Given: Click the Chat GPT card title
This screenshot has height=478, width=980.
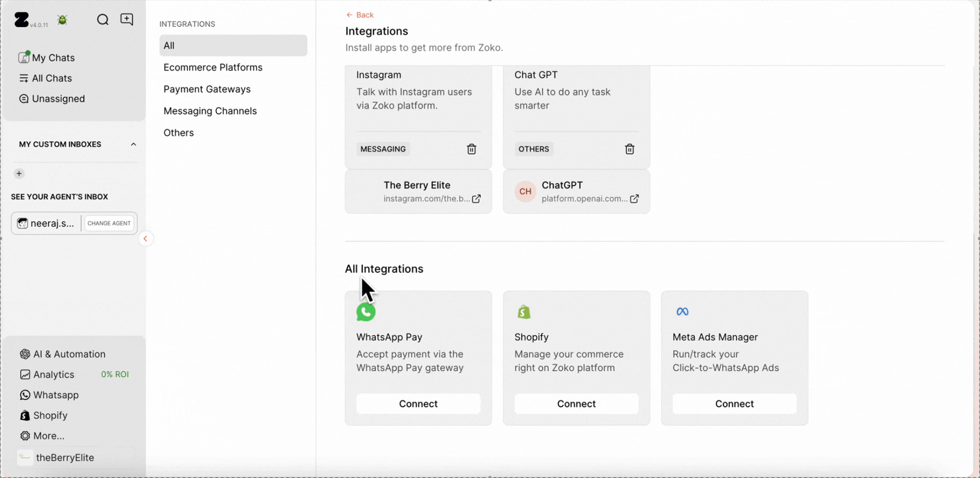Looking at the screenshot, I should [536, 75].
